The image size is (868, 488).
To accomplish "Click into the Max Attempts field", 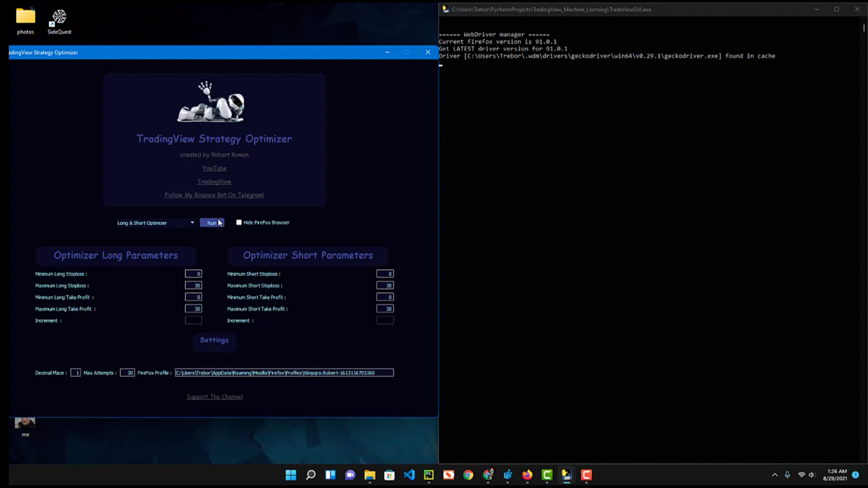I will [x=127, y=372].
